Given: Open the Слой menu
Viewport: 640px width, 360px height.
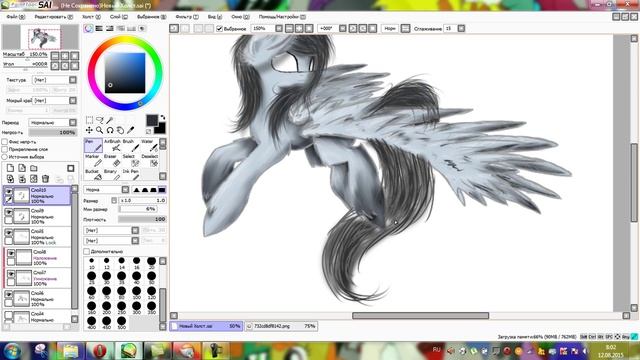Looking at the screenshot, I should click(x=119, y=17).
